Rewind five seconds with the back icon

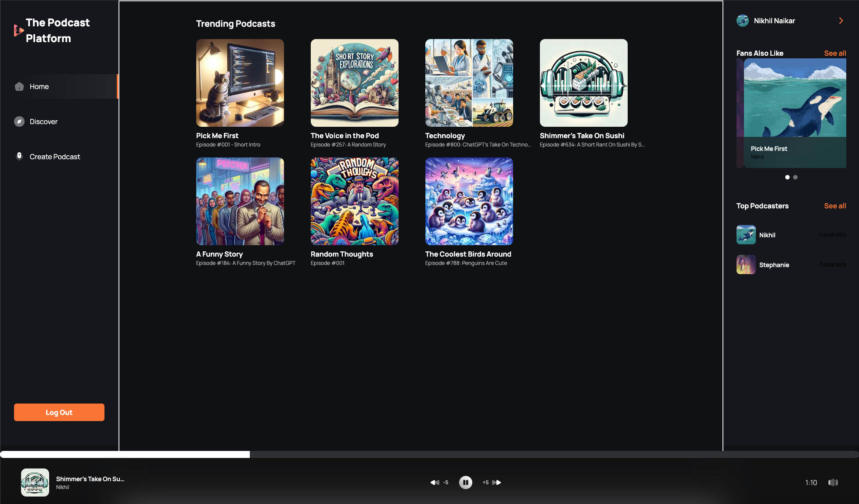[435, 483]
